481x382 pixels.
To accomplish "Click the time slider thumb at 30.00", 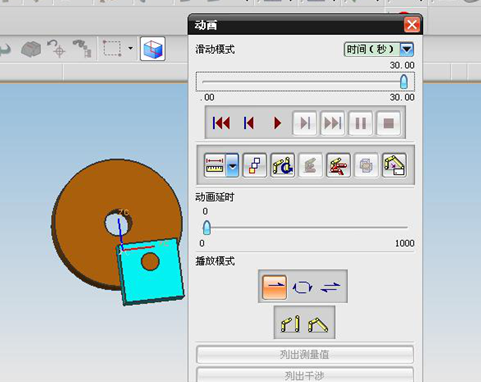I will [x=404, y=81].
